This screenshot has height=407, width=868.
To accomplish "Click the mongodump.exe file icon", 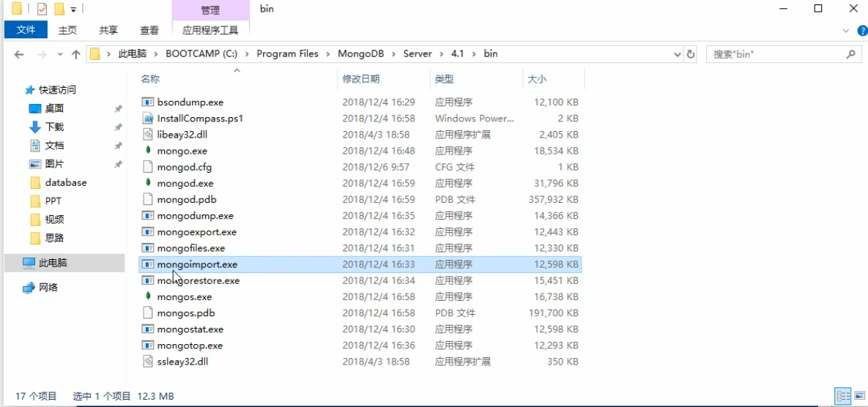I will click(x=147, y=216).
